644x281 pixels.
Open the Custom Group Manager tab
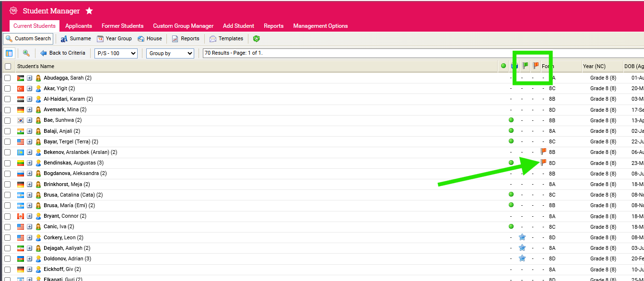pos(183,26)
